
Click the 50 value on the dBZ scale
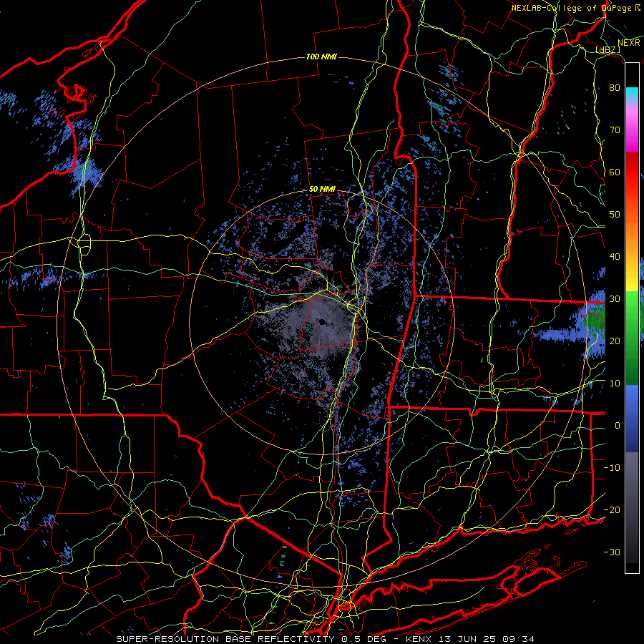(x=615, y=215)
